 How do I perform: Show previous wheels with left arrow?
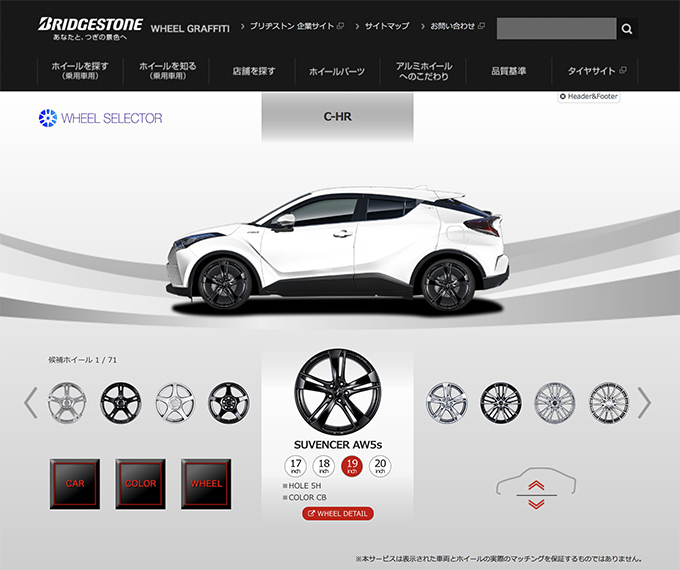tap(30, 403)
